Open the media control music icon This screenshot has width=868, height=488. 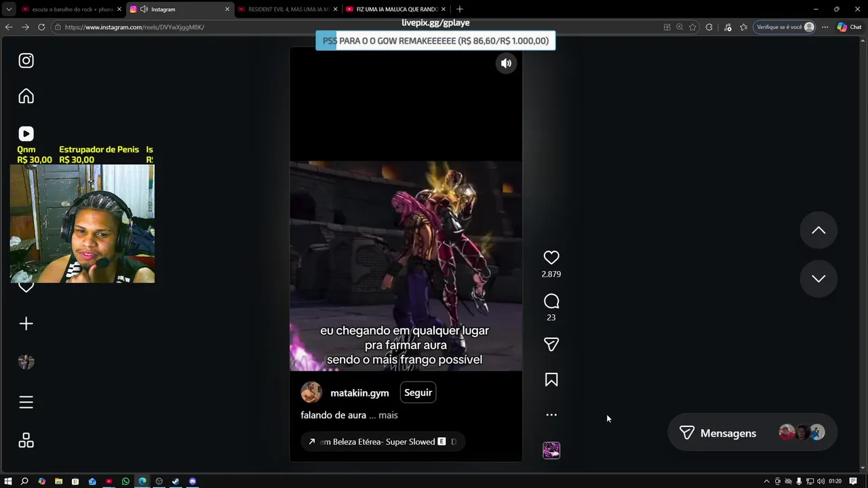[728, 27]
